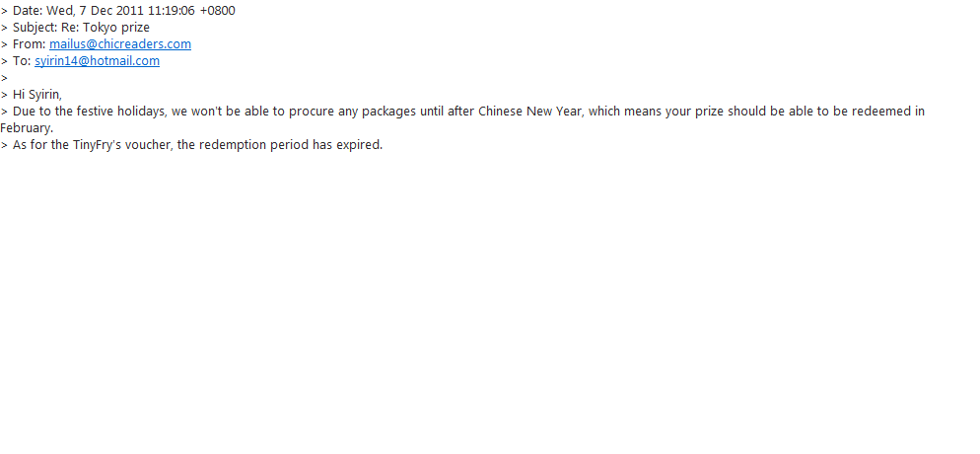Click the timestamp '11:19:06'
980x454 pixels.
(x=171, y=11)
